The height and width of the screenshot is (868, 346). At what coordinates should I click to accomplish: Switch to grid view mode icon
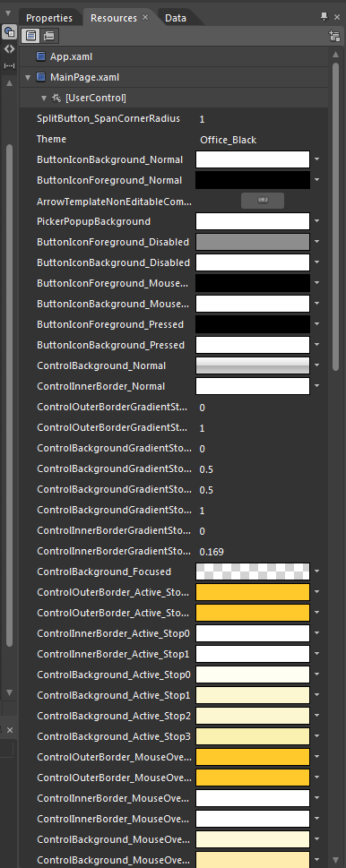(x=48, y=36)
